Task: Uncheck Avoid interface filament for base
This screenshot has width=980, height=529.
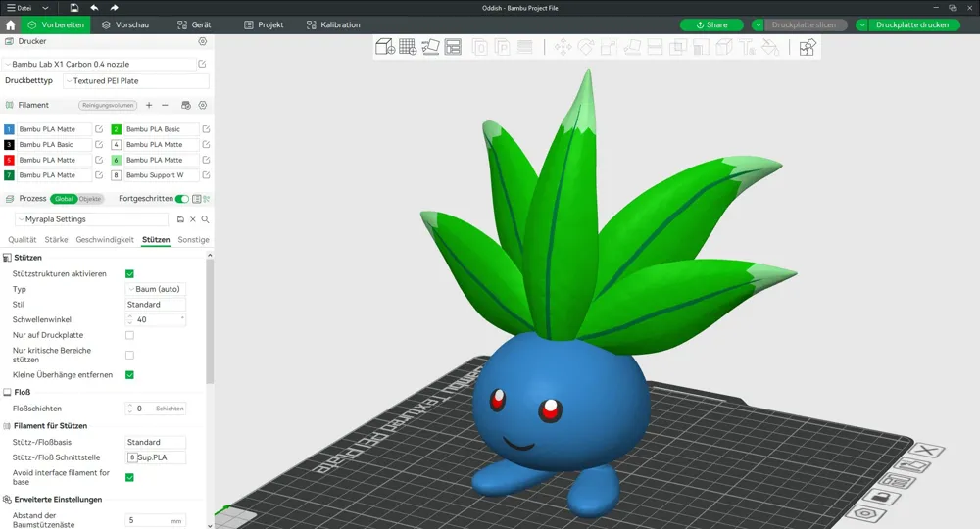Action: [130, 478]
